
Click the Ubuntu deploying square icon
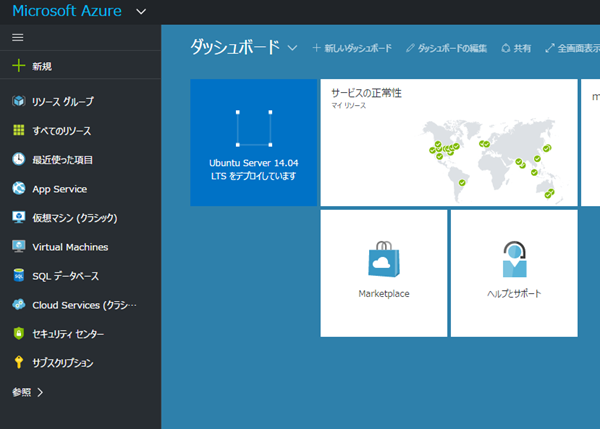point(254,129)
